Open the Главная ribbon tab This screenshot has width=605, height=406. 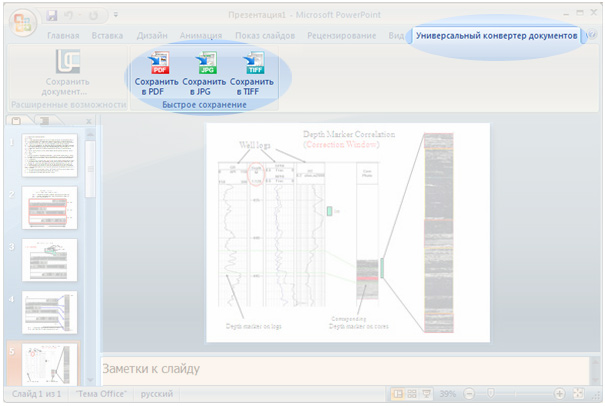(63, 36)
